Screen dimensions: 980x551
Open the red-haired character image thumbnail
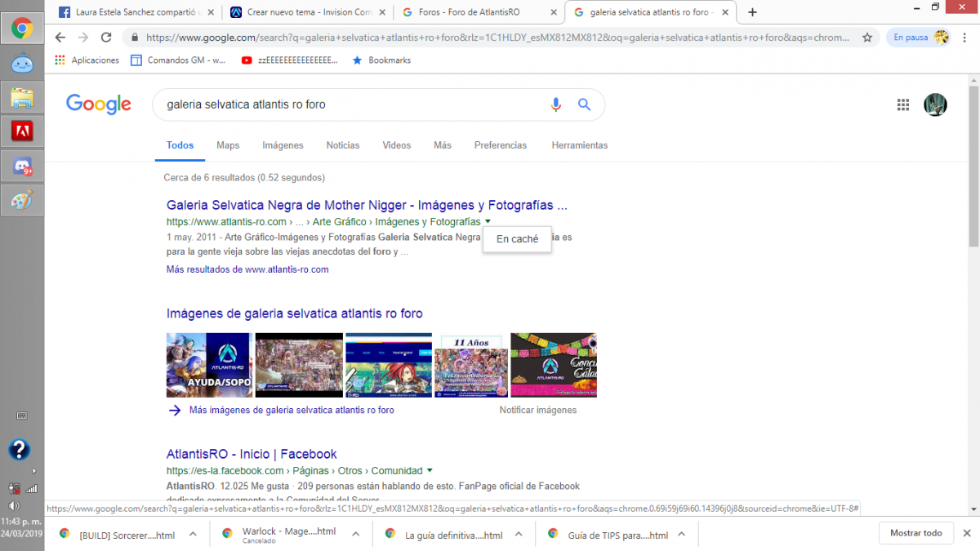pyautogui.click(x=389, y=366)
